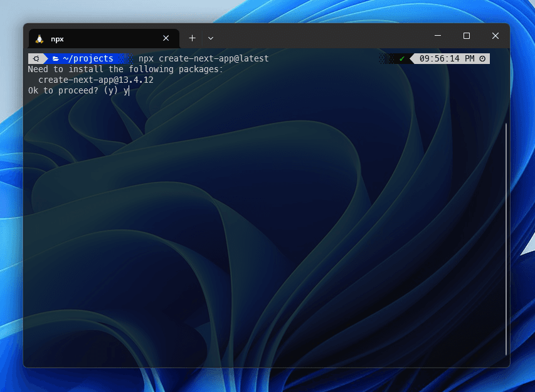Screen dimensions: 535x392
Task: Click the clock icon beside the time
Action: (482, 59)
